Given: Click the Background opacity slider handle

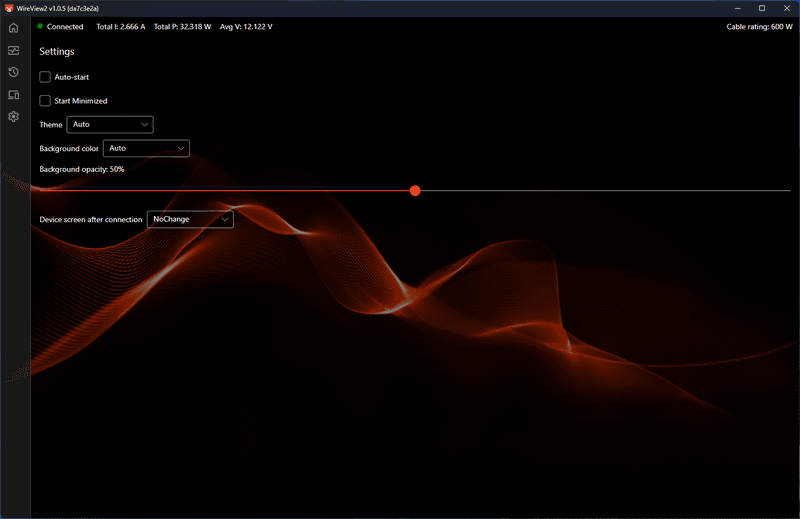Looking at the screenshot, I should pos(415,191).
